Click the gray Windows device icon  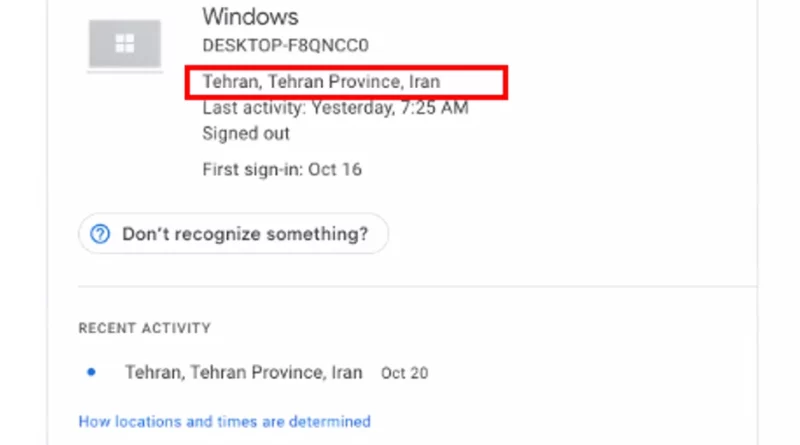tap(125, 43)
